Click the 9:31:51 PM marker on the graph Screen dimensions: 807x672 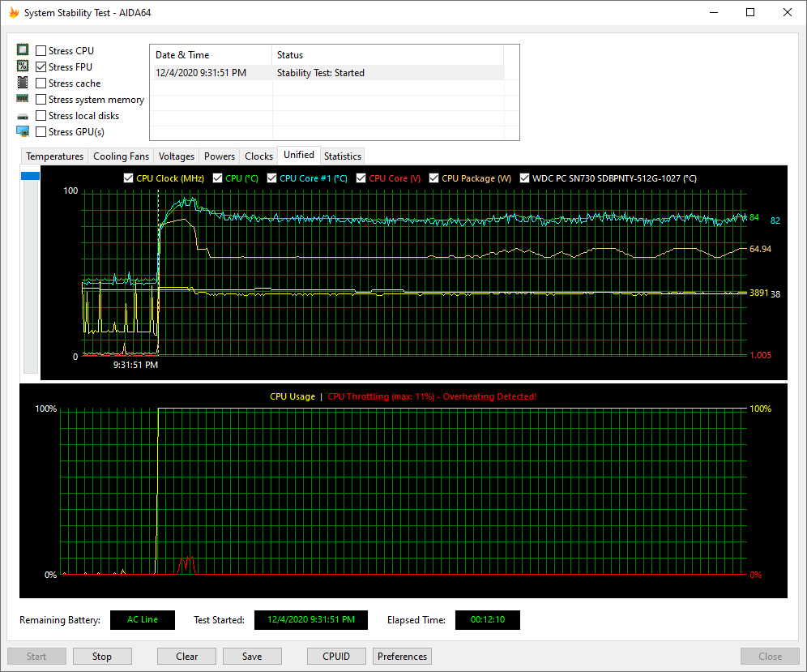(135, 365)
